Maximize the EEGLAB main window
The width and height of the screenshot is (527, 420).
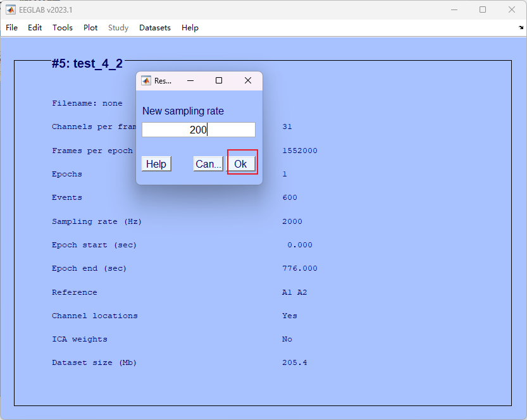[x=483, y=9]
